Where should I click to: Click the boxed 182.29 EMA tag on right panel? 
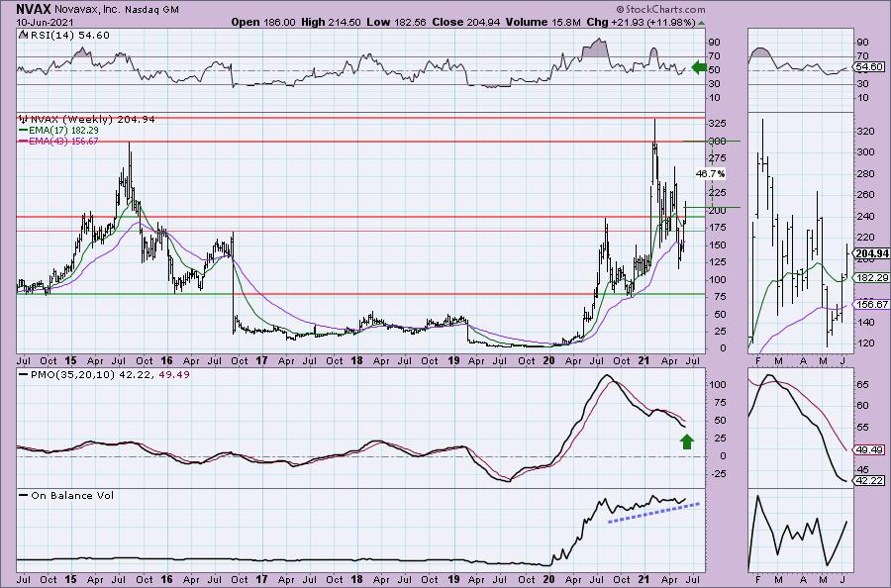[x=872, y=278]
